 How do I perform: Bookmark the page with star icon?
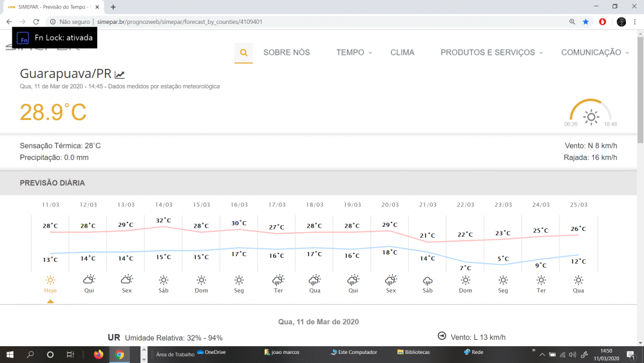click(x=585, y=21)
